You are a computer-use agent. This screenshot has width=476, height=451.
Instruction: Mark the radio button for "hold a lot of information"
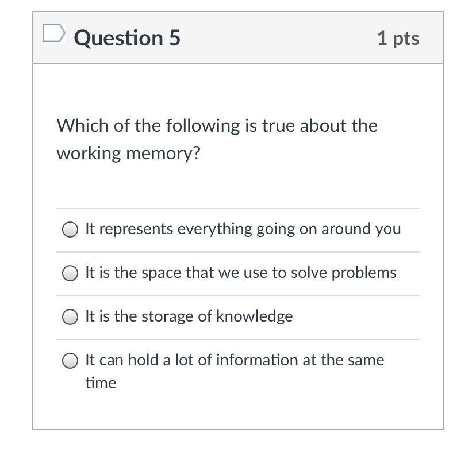[x=70, y=361]
